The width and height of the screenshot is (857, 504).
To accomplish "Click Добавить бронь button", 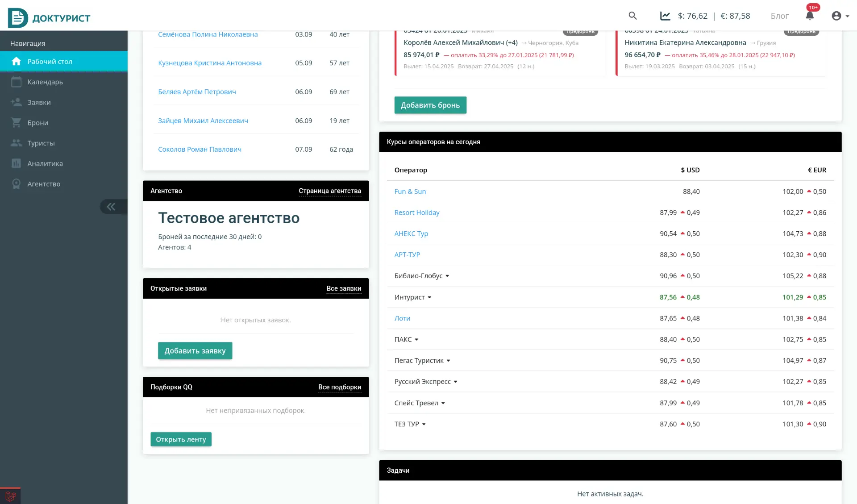I will [430, 105].
